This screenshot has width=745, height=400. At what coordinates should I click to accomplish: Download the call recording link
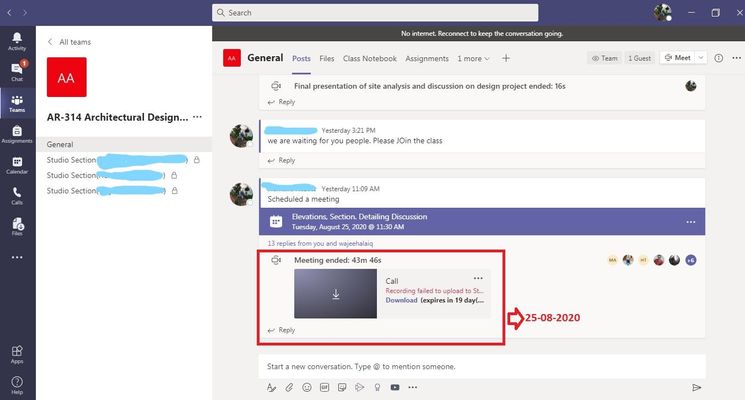pyautogui.click(x=401, y=300)
